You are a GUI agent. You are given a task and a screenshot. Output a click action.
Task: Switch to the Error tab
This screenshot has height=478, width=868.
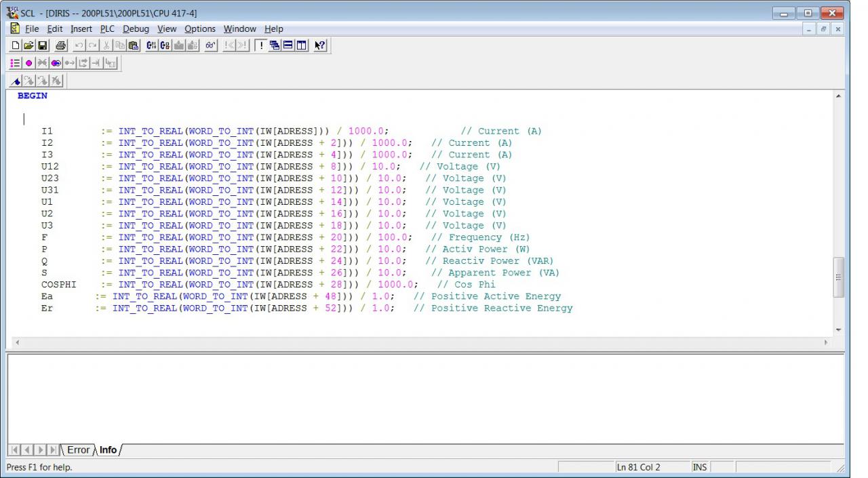point(77,450)
